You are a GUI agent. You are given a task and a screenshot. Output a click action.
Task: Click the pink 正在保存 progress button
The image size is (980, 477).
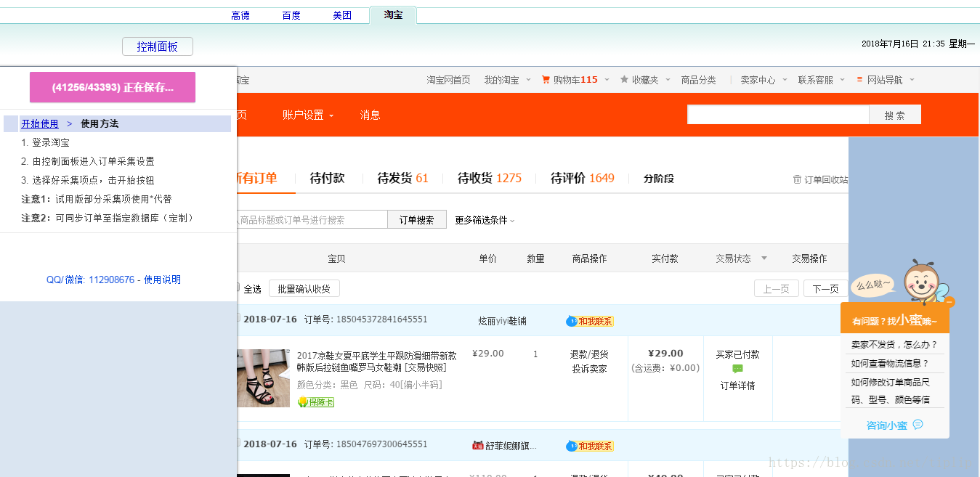(113, 87)
